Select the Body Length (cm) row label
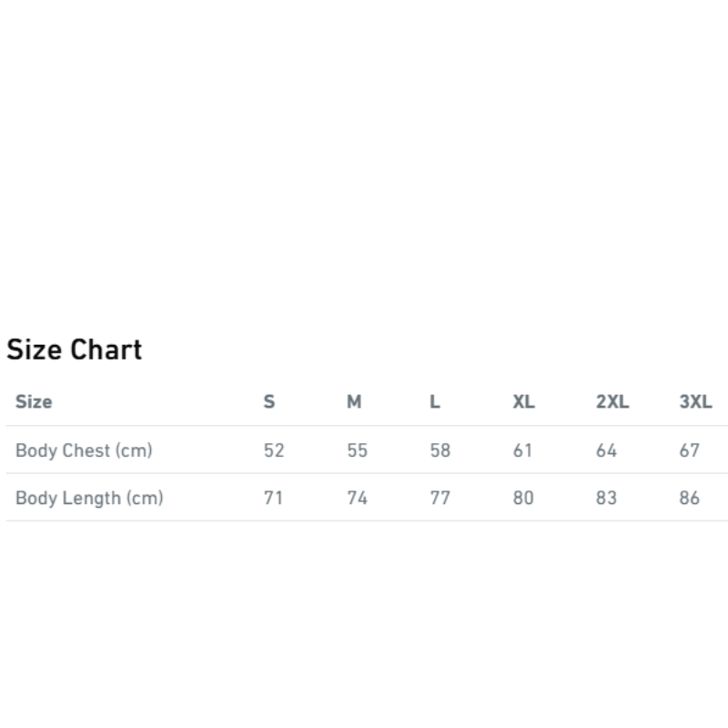728x728 pixels. tap(89, 498)
